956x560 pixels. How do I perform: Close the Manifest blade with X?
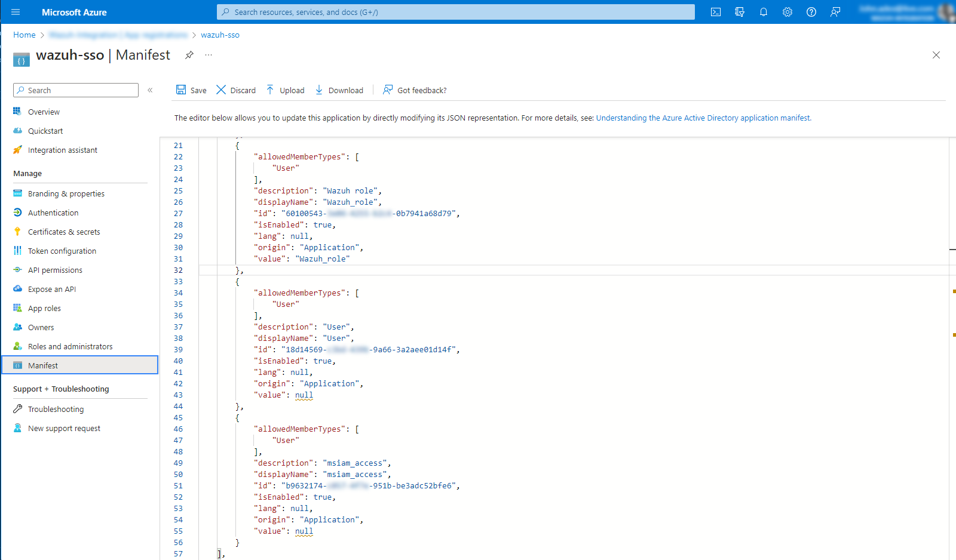936,55
